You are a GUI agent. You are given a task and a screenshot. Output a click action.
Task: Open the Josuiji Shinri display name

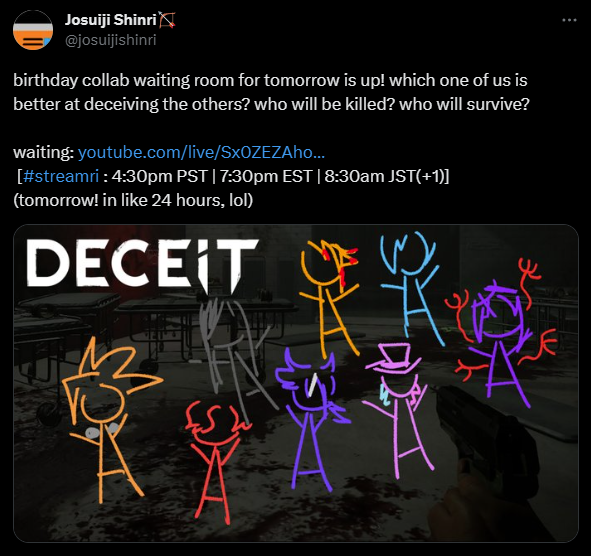click(110, 20)
